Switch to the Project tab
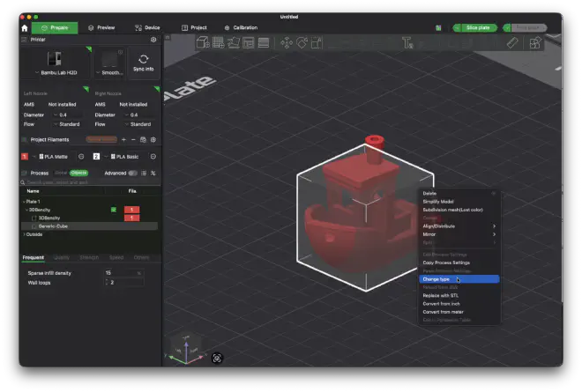 click(x=194, y=28)
